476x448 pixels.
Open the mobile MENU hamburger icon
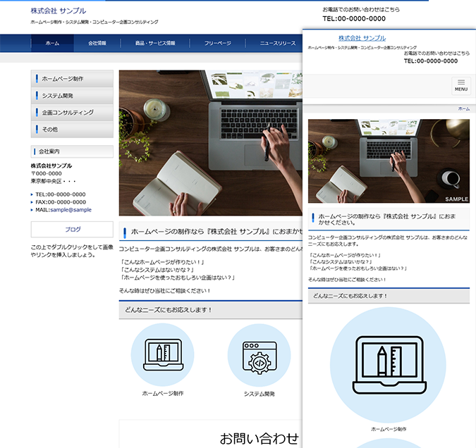(x=460, y=85)
